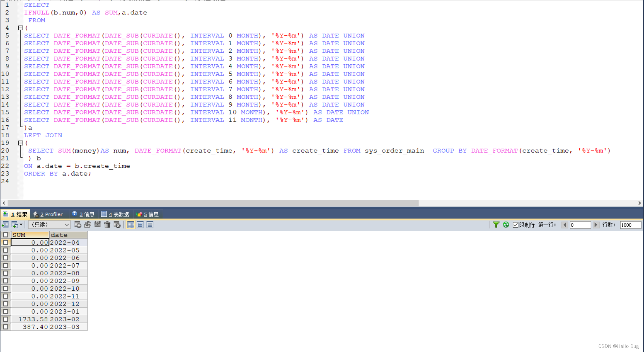
Task: Click the copy result to clipboard icon
Action: coord(15,225)
